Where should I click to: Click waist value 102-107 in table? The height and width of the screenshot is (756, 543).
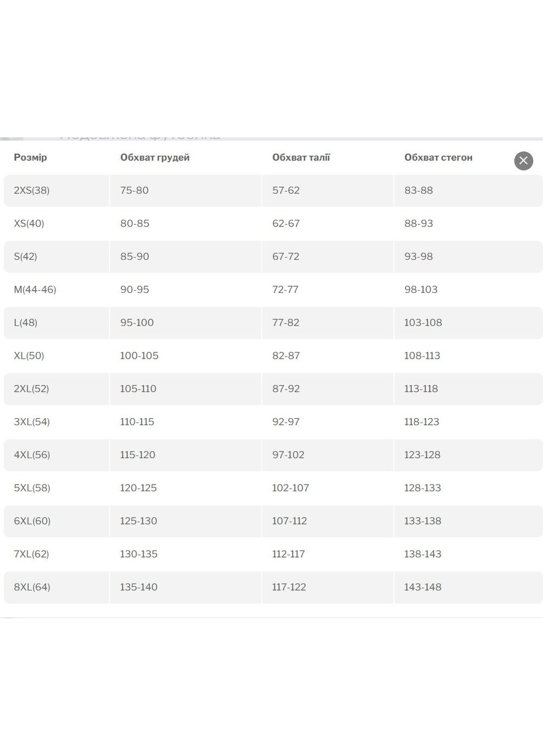coord(290,487)
